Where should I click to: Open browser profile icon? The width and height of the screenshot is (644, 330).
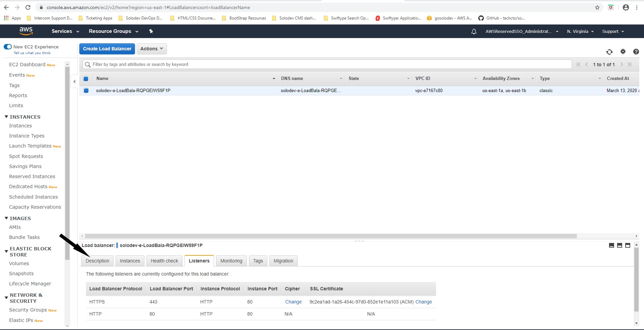626,7
